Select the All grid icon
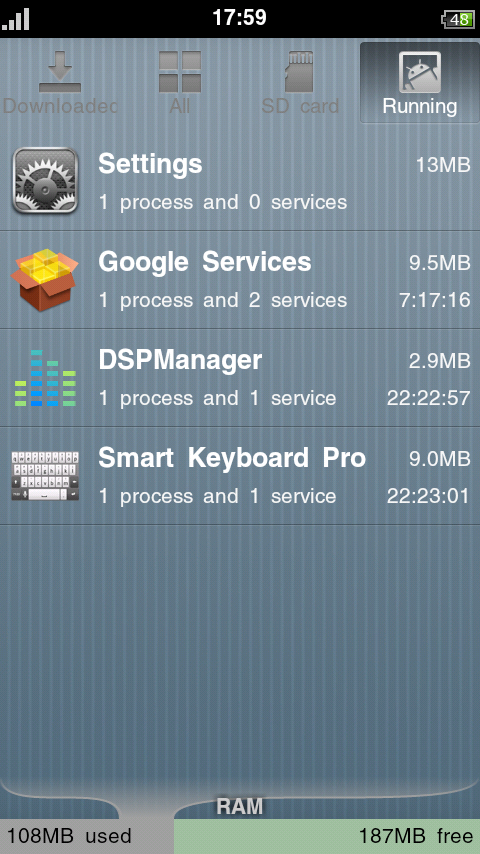Viewport: 480px width, 854px height. [x=180, y=71]
